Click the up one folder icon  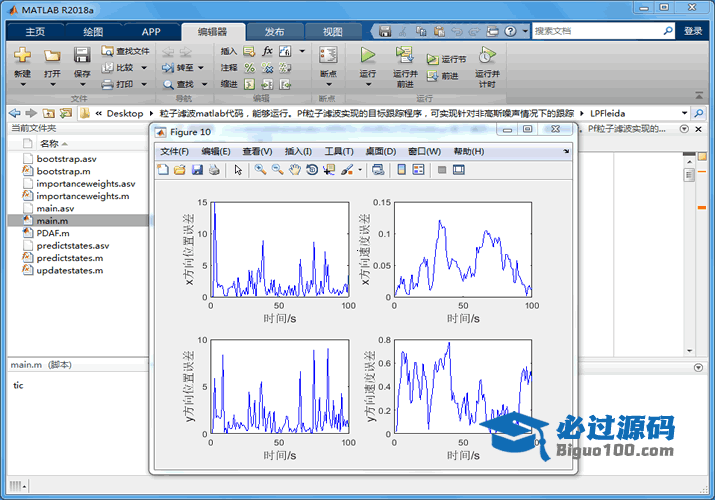(x=49, y=113)
